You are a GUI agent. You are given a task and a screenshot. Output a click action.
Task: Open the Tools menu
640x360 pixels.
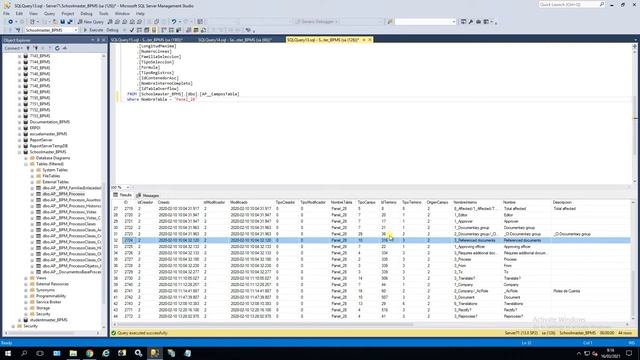point(104,13)
